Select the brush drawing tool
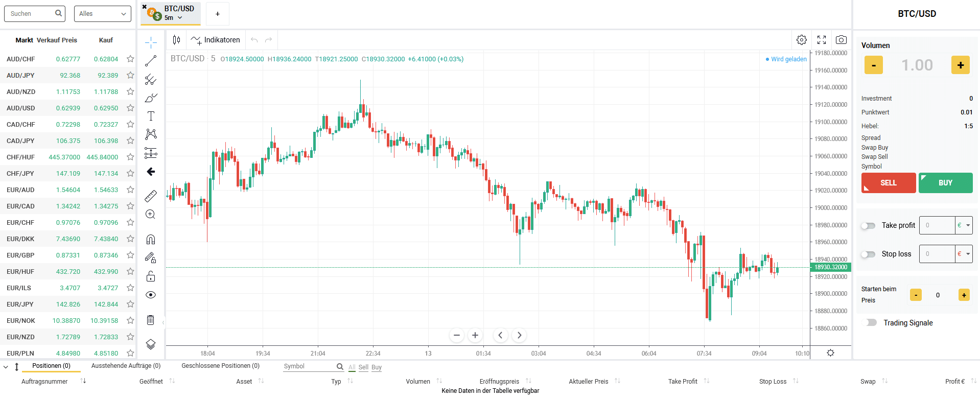The height and width of the screenshot is (399, 980). (151, 98)
